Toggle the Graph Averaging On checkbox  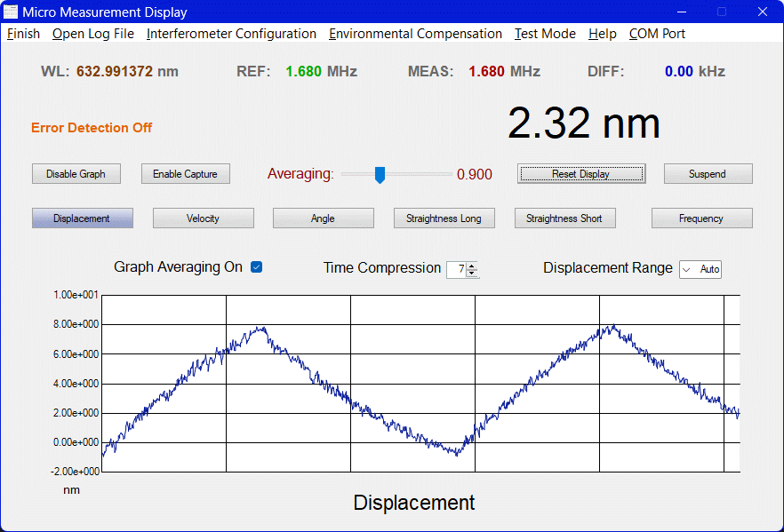click(x=257, y=267)
